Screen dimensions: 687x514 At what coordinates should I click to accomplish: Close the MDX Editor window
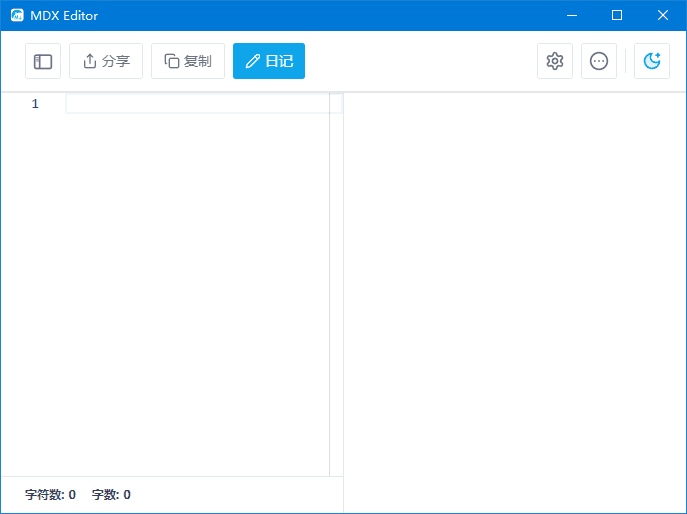662,15
